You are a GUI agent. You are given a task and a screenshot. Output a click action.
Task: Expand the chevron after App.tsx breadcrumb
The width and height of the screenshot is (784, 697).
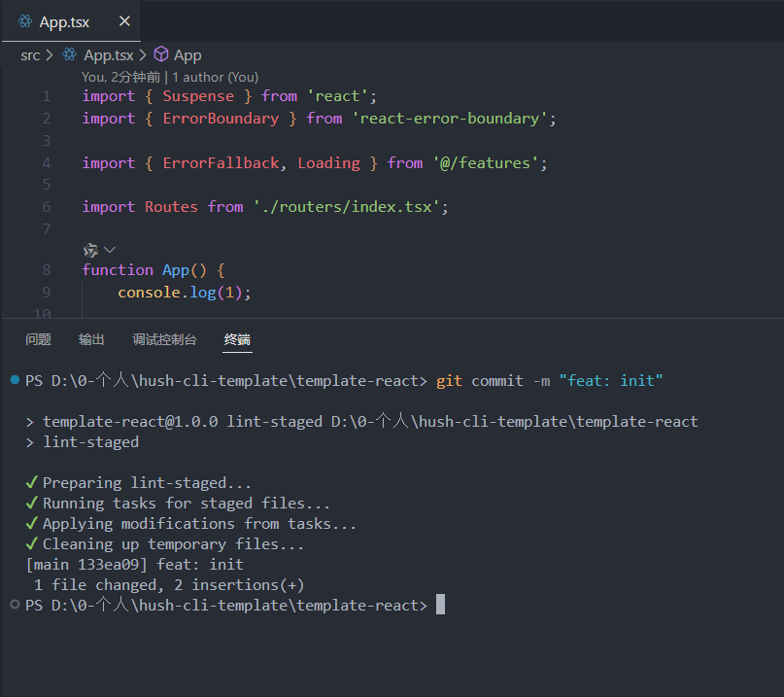143,55
